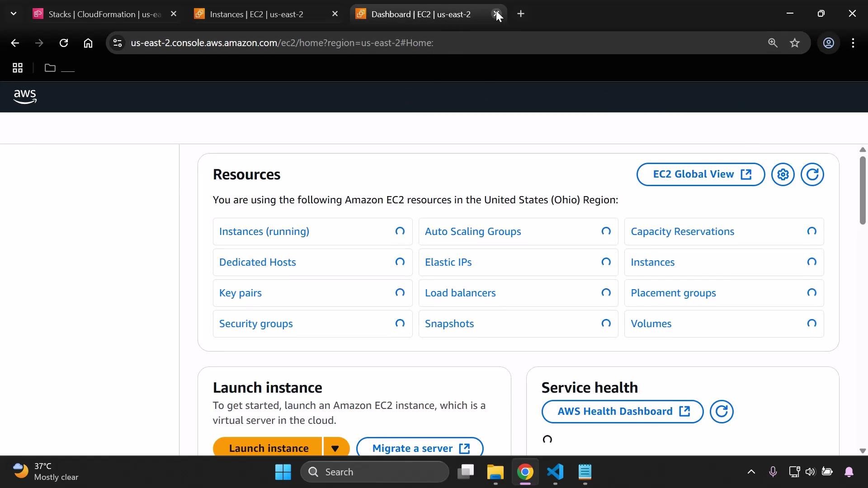Close the Instances EC2 tab
The image size is (868, 488).
335,14
